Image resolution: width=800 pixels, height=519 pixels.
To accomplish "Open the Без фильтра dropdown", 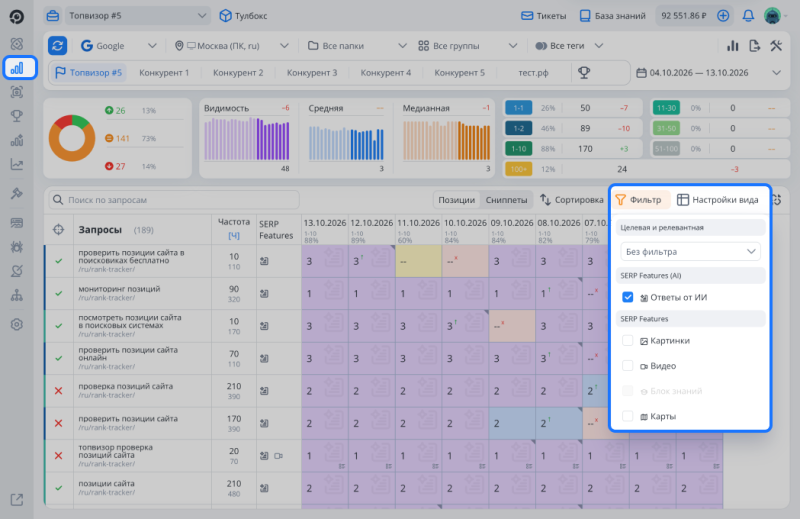I will pyautogui.click(x=690, y=252).
